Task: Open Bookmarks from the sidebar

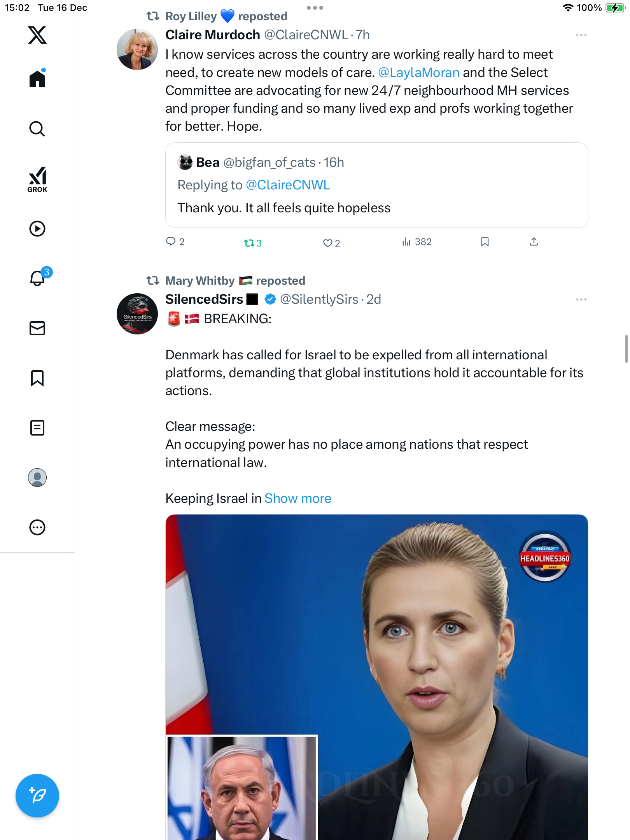Action: 37,378
